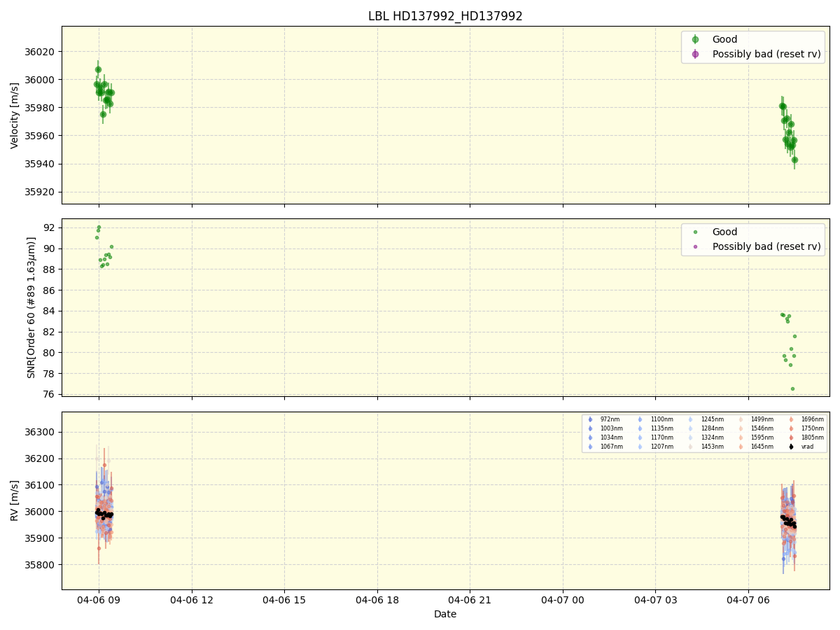Click the '35980' velocity tick label
Screen dimensions: 840x630
41,108
